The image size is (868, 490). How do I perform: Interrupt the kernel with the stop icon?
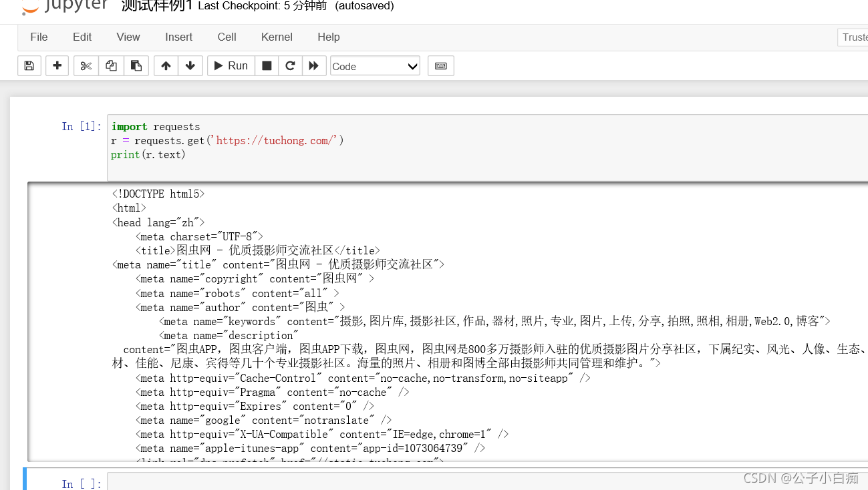pyautogui.click(x=267, y=66)
